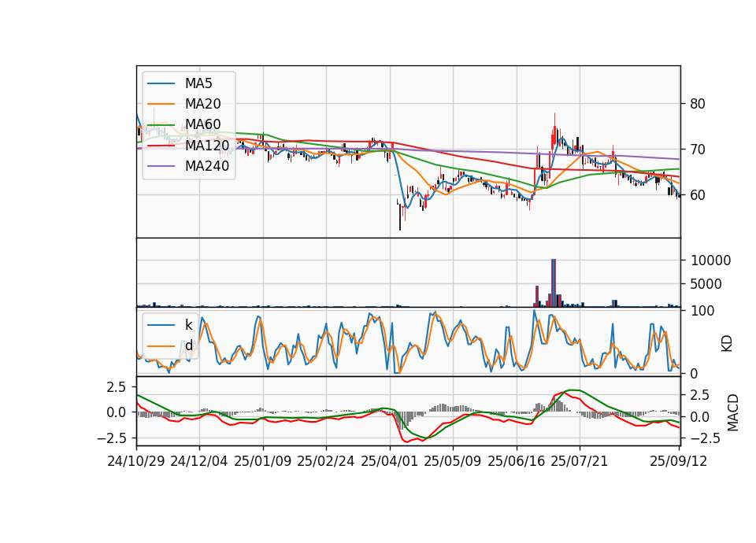Click the 25/01/09 date label

[263, 461]
